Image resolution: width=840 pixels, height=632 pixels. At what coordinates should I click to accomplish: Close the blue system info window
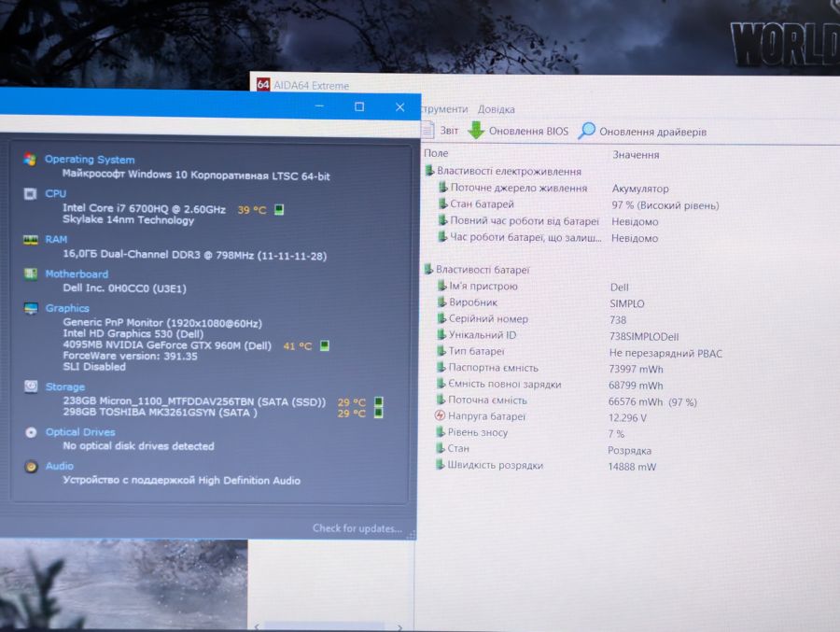point(399,107)
